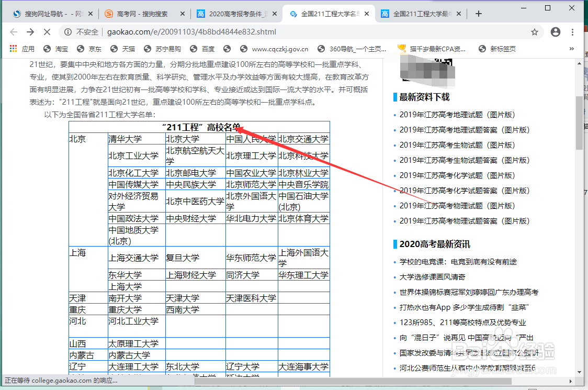Reload the current page
The height and width of the screenshot is (390, 588).
47,32
